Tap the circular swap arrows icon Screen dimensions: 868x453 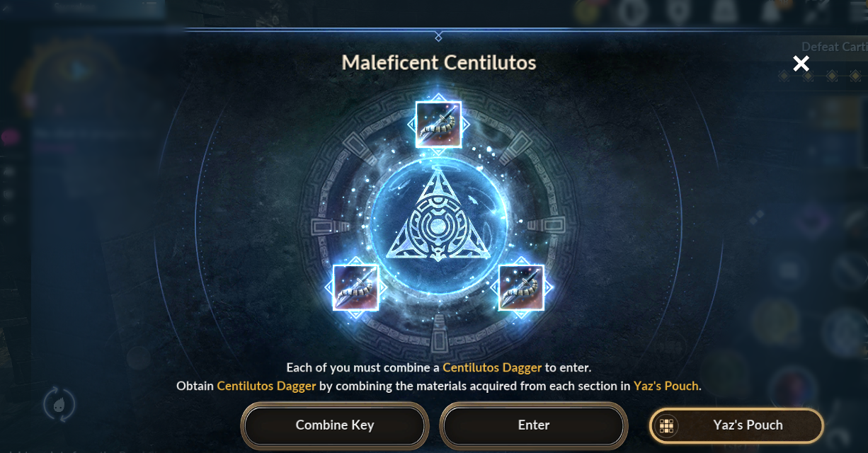[x=59, y=404]
